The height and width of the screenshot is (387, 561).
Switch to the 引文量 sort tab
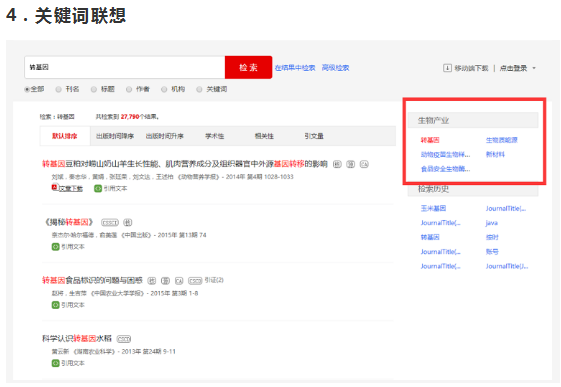(314, 136)
